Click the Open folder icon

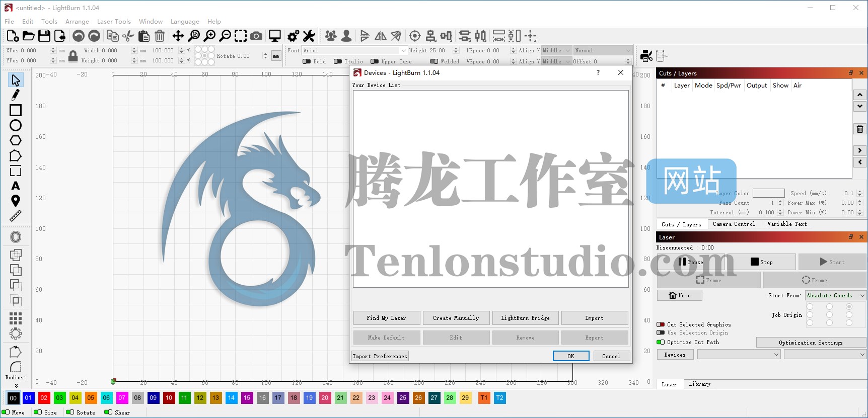tap(29, 36)
